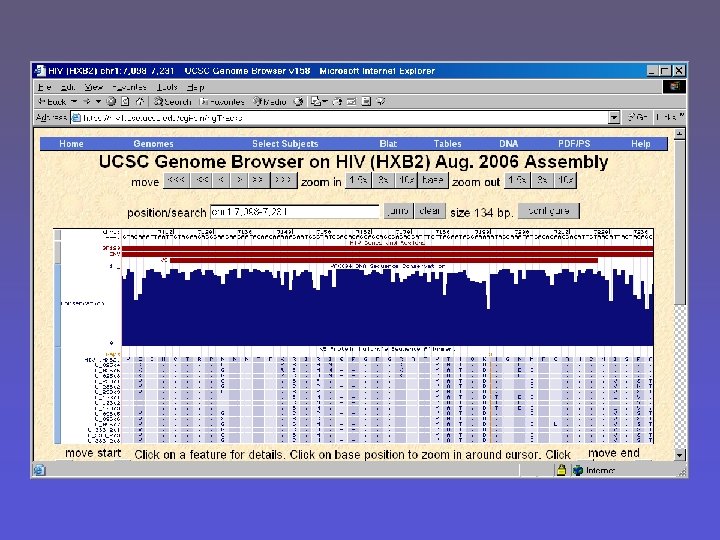Viewport: 720px width, 540px height.
Task: Click the History icon in toolbar
Action: [x=298, y=101]
